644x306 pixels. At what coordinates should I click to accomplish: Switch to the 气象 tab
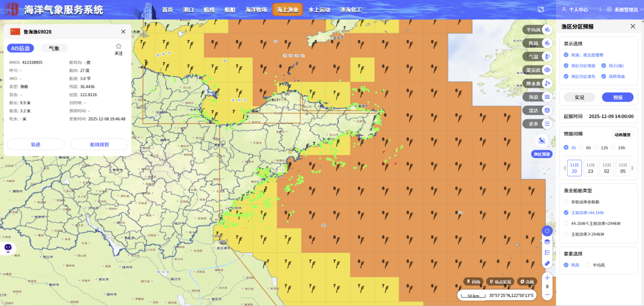pos(54,48)
